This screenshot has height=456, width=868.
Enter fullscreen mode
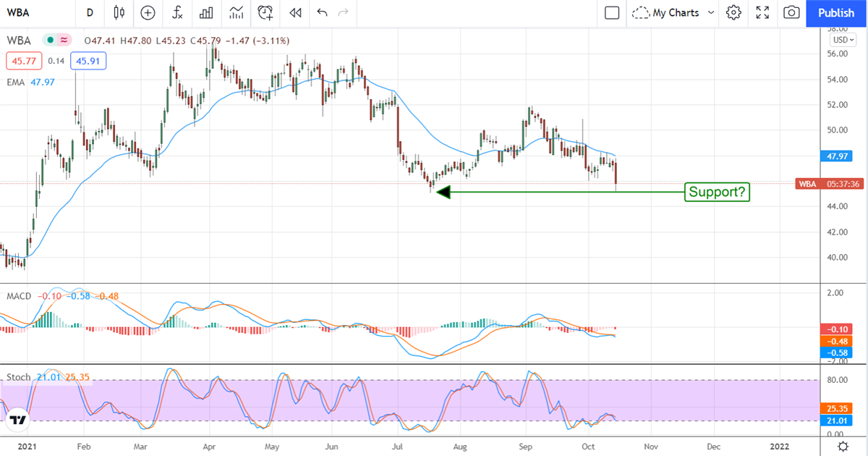coord(762,12)
